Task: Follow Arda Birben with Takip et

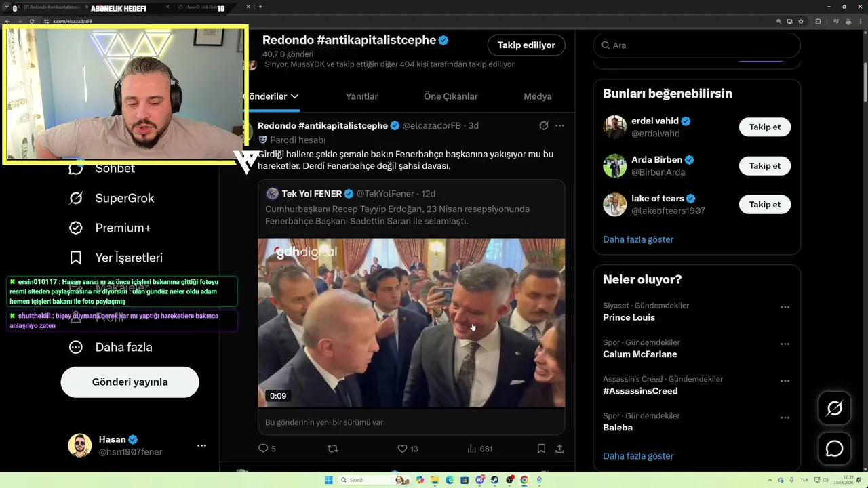Action: pyautogui.click(x=765, y=165)
